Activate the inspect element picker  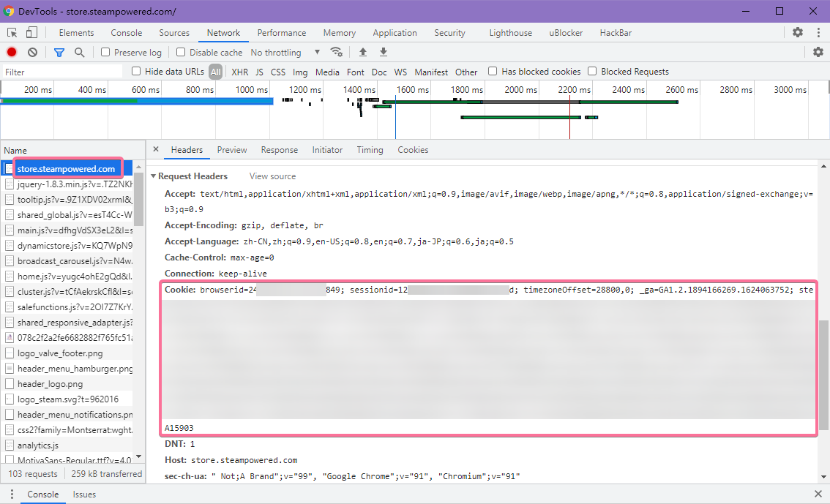(x=12, y=32)
